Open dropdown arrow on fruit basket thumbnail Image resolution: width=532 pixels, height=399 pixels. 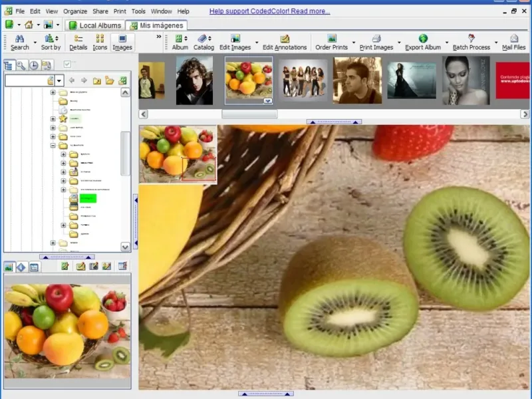(268, 101)
